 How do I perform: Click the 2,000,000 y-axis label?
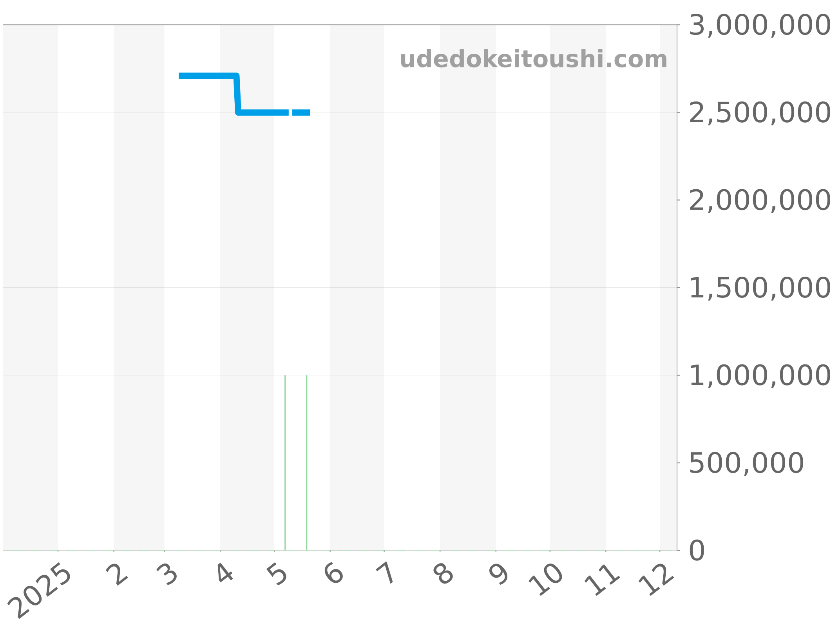point(759,201)
